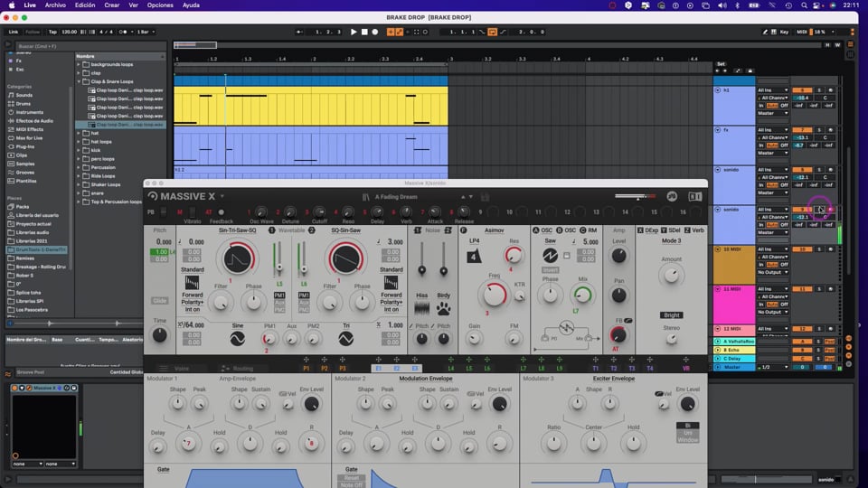The height and width of the screenshot is (488, 868).
Task: Toggle the Glide button in Massive X
Action: (x=159, y=300)
